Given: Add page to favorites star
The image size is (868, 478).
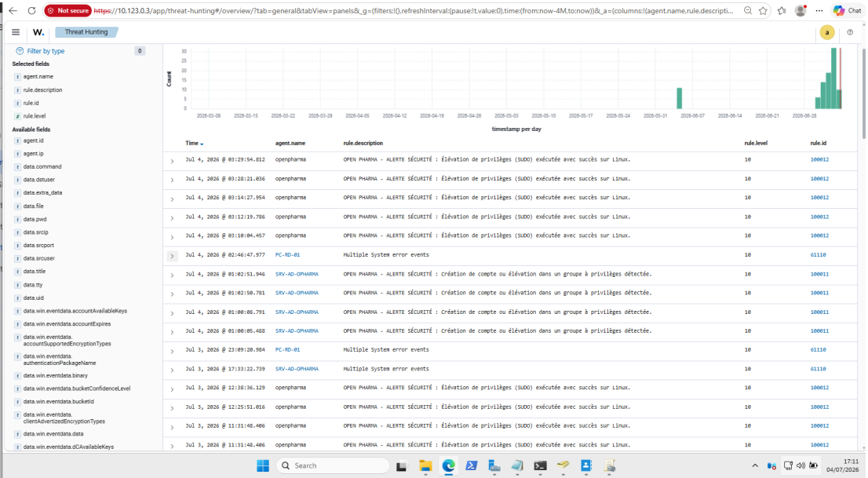Looking at the screenshot, I should click(x=764, y=10).
